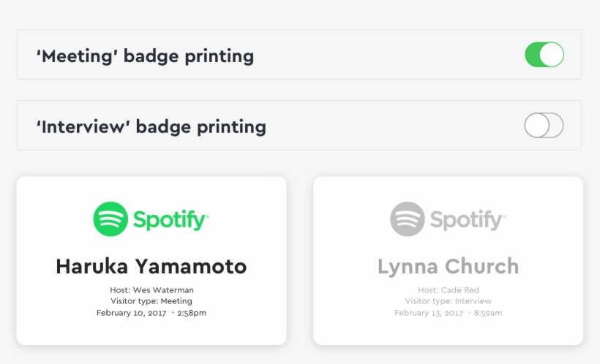Click the 'Host: Cade Red' line
600x364 pixels.
(x=448, y=290)
